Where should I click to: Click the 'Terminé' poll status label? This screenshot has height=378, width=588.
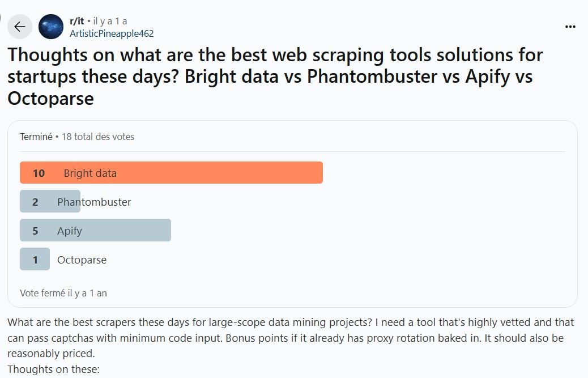coord(36,137)
